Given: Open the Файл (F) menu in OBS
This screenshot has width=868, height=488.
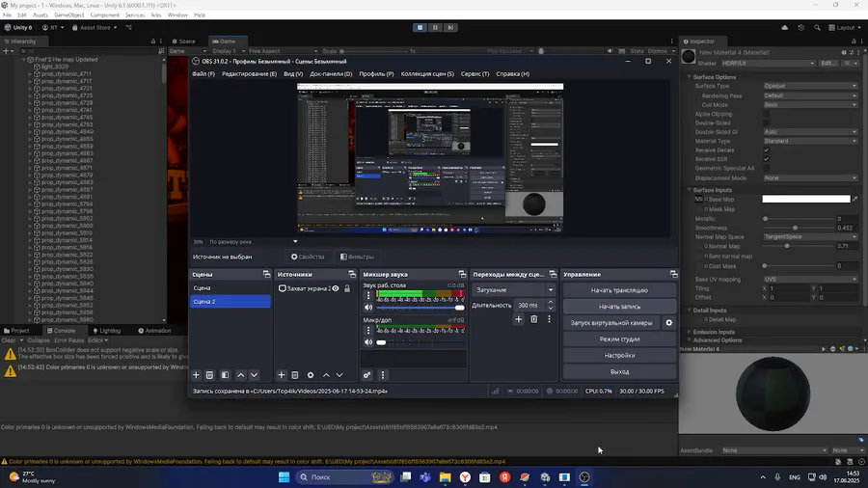Looking at the screenshot, I should point(203,74).
